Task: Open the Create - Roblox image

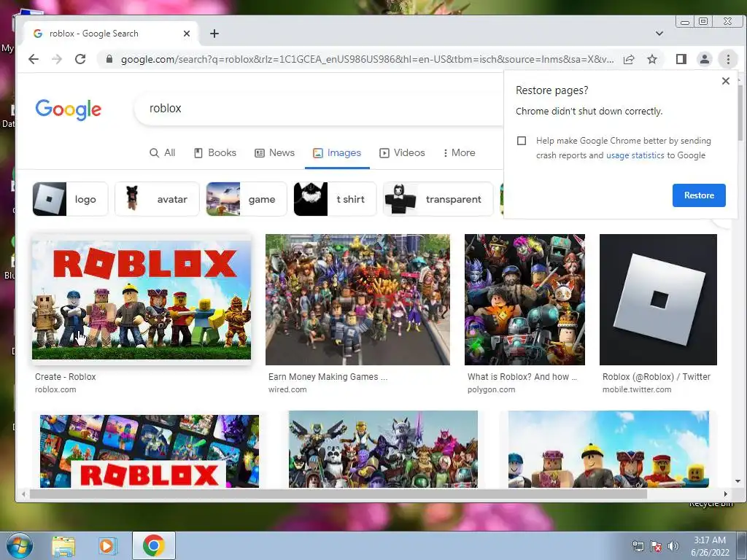Action: (x=142, y=300)
